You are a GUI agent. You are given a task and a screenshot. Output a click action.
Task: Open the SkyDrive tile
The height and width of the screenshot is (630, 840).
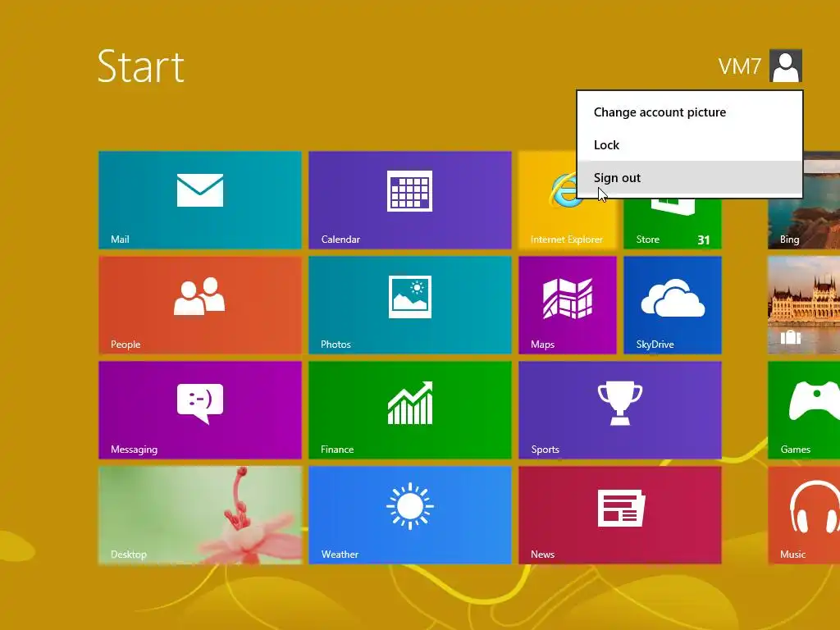pos(673,305)
